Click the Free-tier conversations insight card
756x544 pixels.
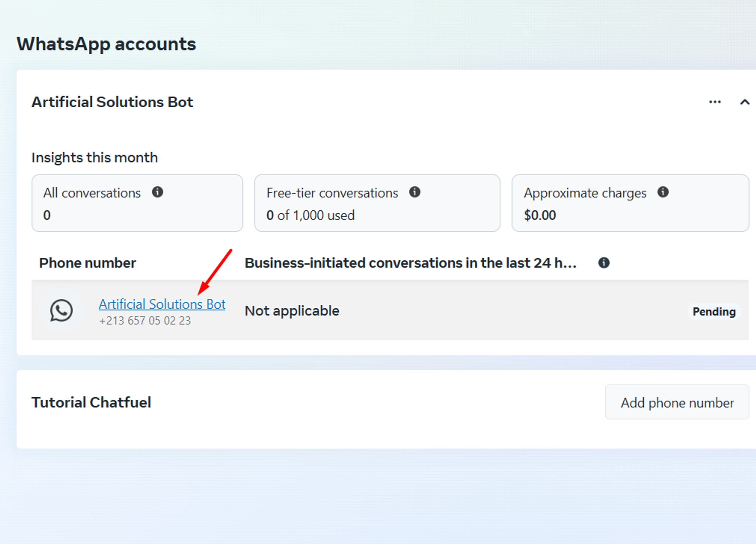pos(377,203)
